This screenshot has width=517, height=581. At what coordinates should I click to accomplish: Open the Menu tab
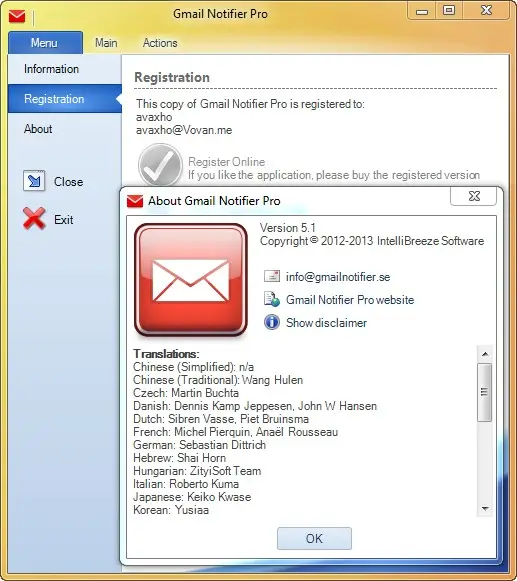[45, 43]
